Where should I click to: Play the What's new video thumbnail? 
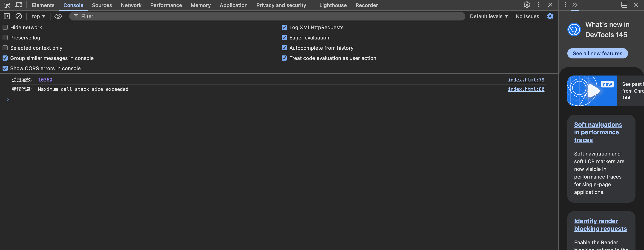[592, 91]
